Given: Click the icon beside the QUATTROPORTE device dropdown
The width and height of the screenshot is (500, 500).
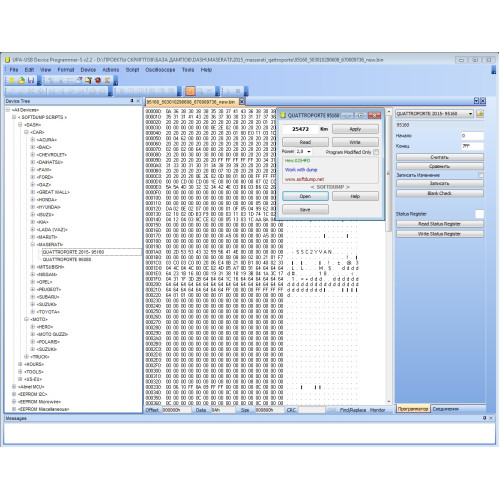Looking at the screenshot, I should (480, 114).
